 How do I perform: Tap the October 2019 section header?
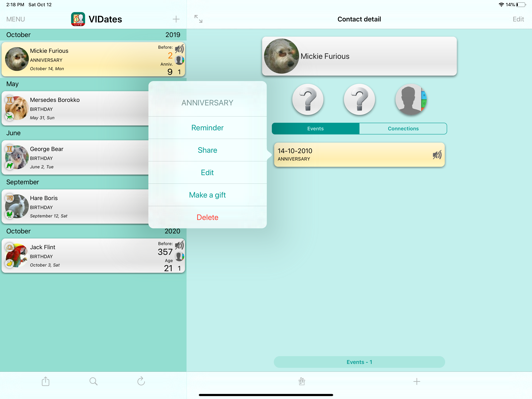pyautogui.click(x=93, y=35)
